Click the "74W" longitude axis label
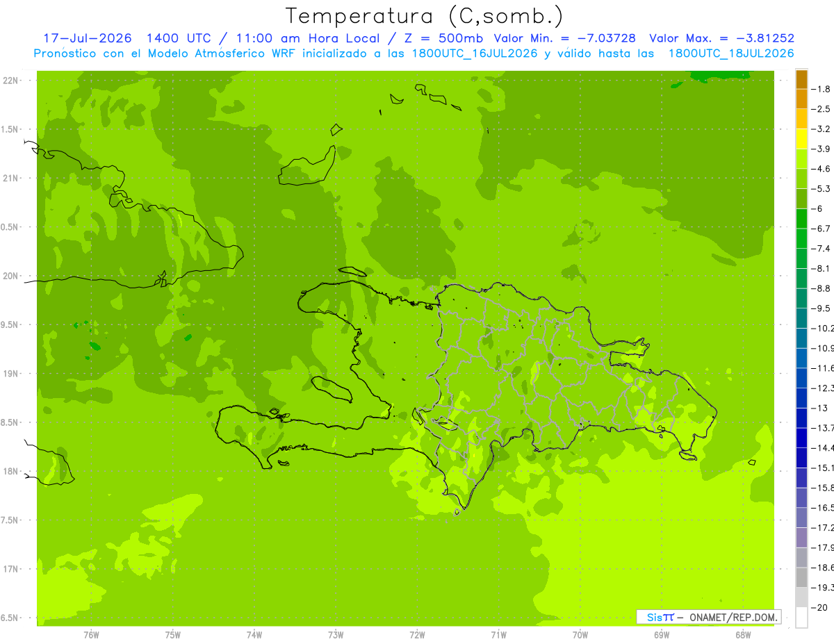Screen dimensions: 834x644 (x=254, y=635)
